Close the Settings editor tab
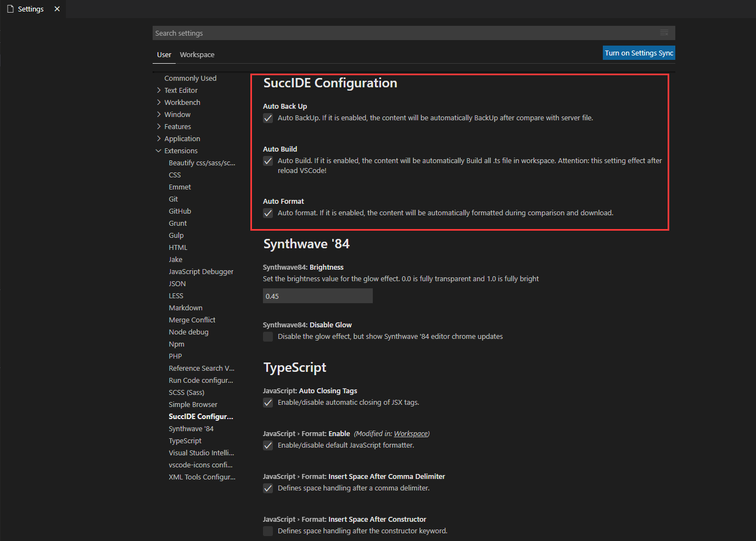756x541 pixels. click(x=57, y=9)
